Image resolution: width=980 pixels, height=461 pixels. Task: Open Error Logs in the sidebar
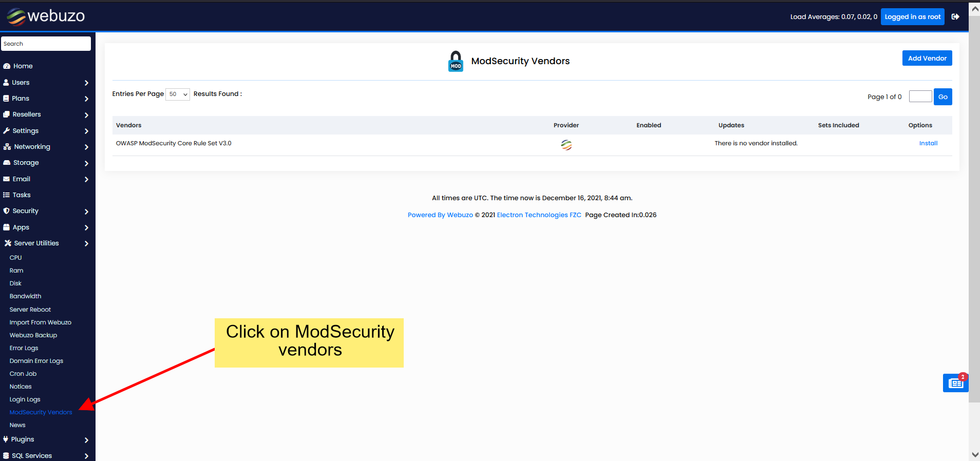click(x=24, y=348)
